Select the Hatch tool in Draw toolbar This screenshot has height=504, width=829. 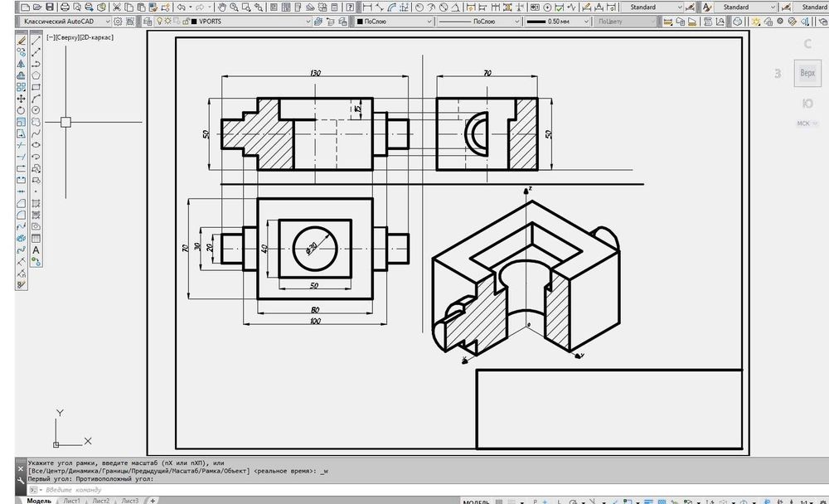pyautogui.click(x=36, y=204)
